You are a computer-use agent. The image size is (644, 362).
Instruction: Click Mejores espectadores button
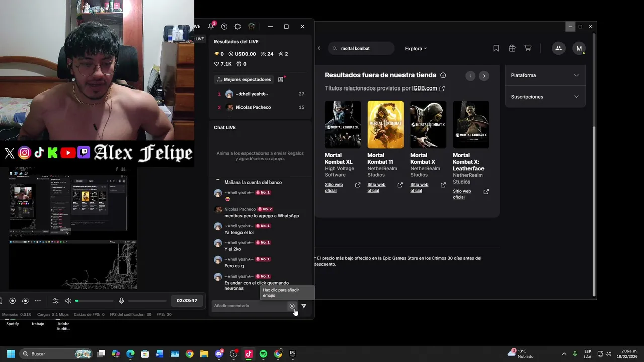click(x=244, y=79)
